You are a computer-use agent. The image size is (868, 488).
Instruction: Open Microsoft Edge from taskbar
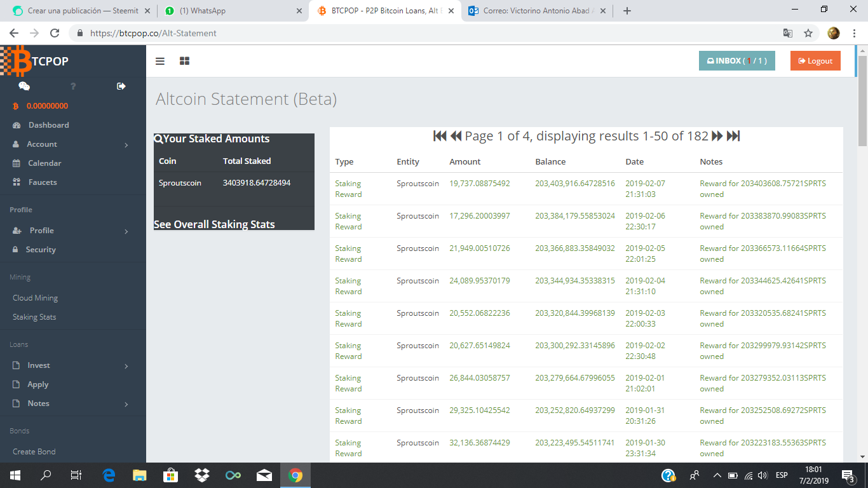tap(109, 475)
